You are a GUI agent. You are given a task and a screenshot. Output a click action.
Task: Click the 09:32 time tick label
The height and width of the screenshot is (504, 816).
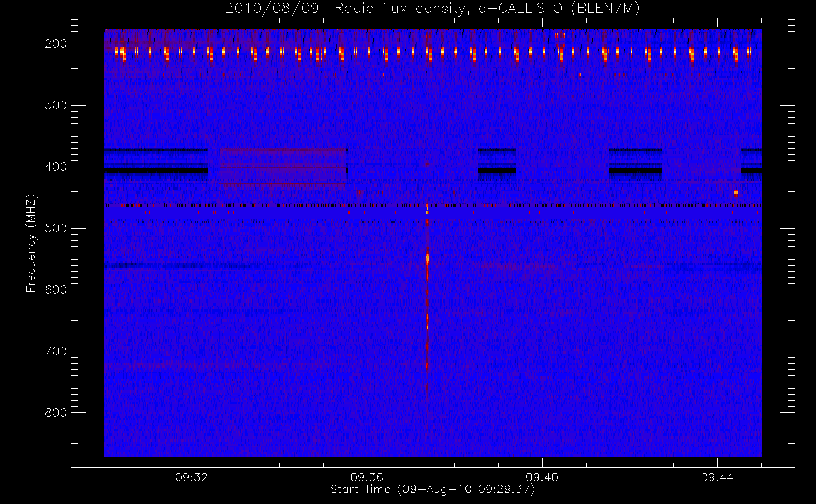pyautogui.click(x=192, y=477)
